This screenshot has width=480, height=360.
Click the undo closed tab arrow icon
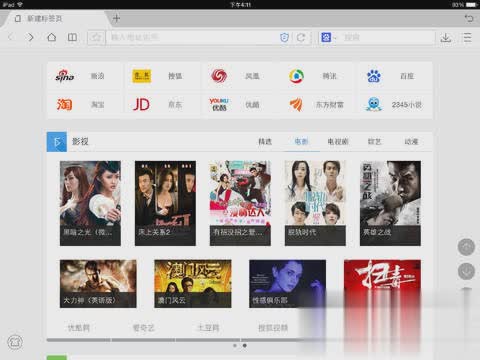point(469,18)
